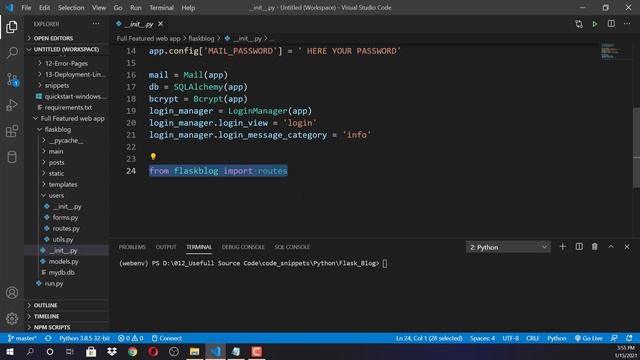Expand the NPM Scripts section

pos(67,327)
